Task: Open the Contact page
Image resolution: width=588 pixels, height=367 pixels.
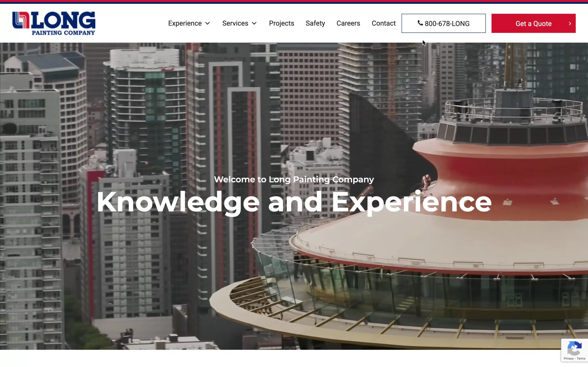Action: (x=383, y=23)
